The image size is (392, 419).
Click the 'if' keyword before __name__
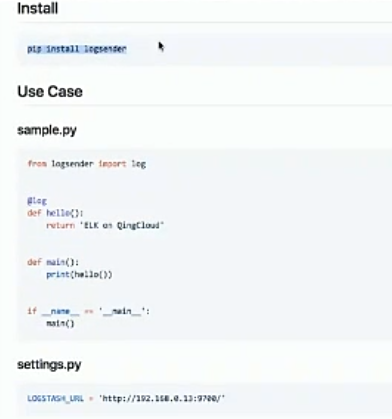32,311
